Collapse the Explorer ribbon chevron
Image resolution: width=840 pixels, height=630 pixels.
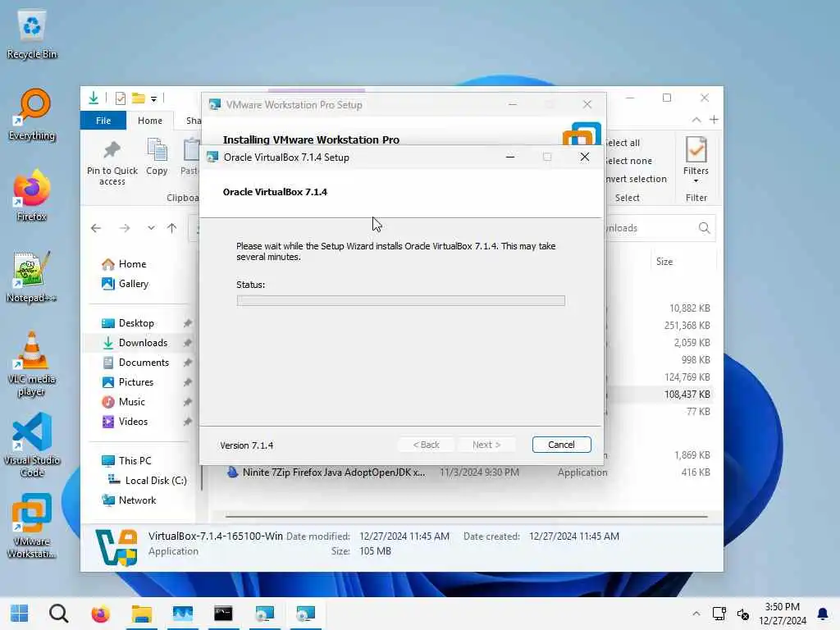(x=696, y=120)
